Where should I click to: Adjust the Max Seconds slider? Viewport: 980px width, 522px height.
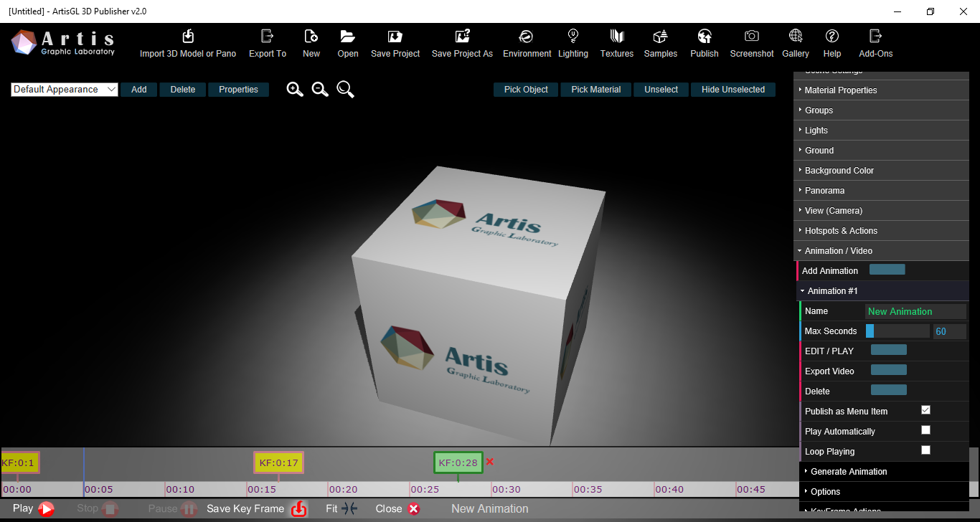click(x=897, y=331)
